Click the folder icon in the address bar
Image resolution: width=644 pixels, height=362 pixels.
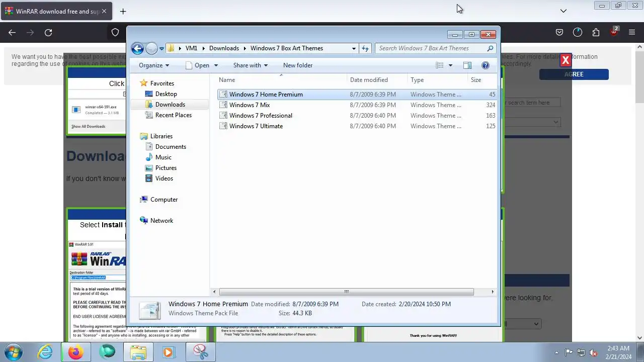[x=171, y=48]
